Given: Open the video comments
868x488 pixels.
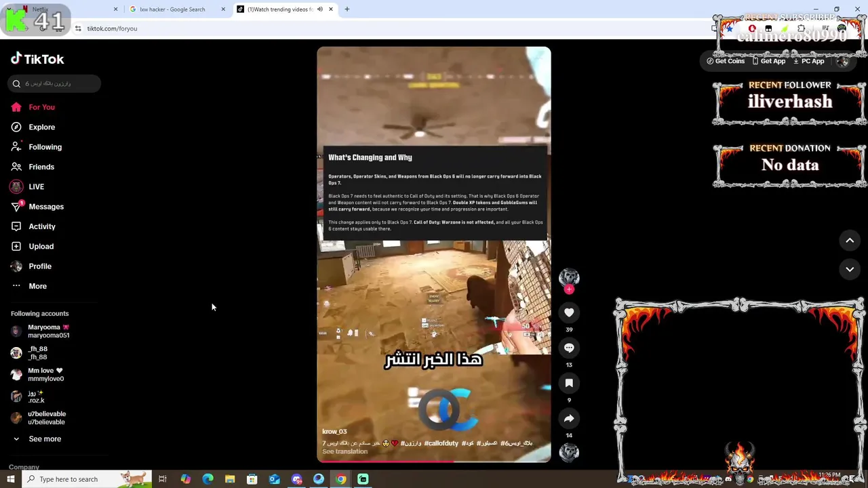Looking at the screenshot, I should coord(569,348).
